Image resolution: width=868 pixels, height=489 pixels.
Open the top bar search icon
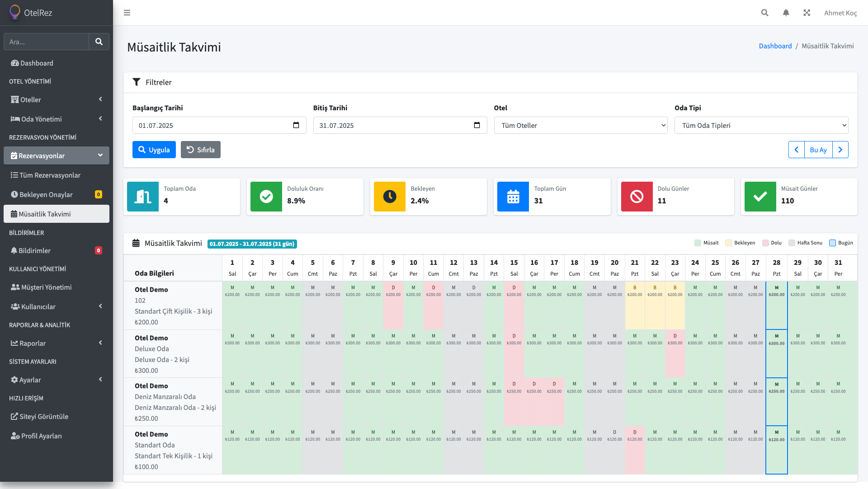point(764,13)
